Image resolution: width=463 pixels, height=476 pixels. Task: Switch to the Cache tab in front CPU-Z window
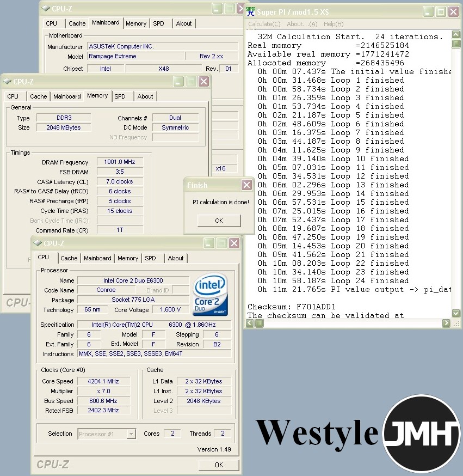pyautogui.click(x=69, y=258)
